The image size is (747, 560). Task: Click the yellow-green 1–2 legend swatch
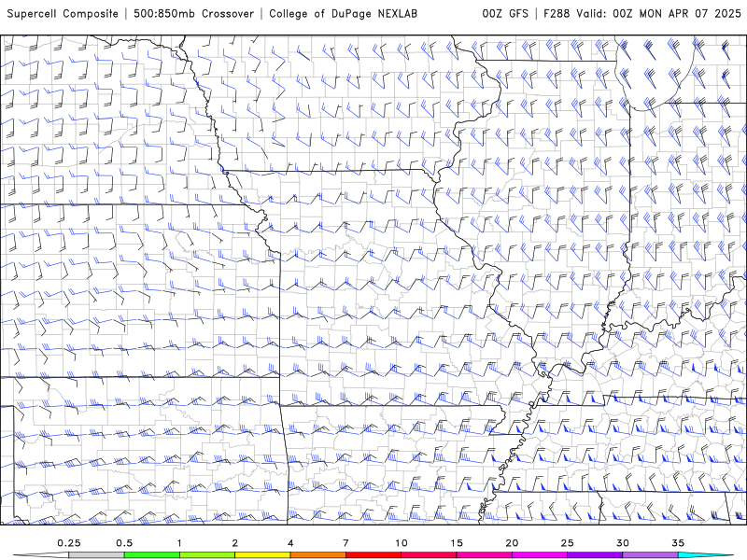click(207, 555)
